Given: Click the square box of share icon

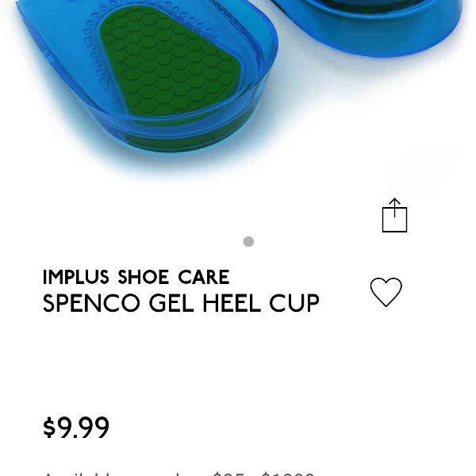Looking at the screenshot, I should (x=394, y=220).
